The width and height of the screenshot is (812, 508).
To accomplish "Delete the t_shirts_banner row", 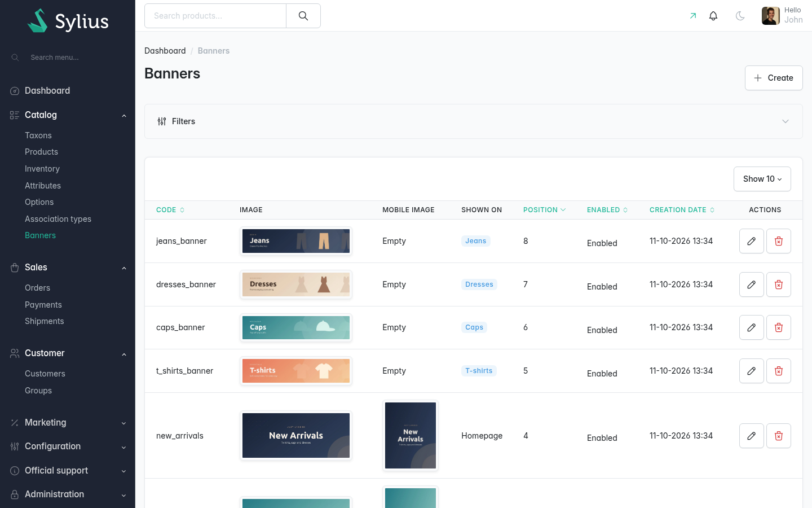I will coord(779,371).
